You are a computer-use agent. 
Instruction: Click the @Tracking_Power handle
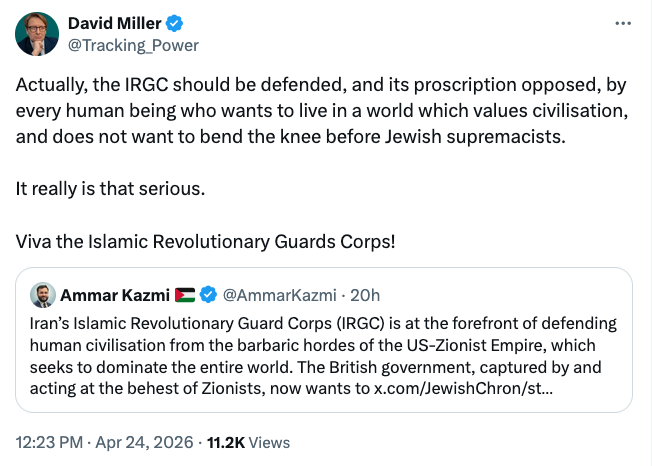tap(132, 45)
